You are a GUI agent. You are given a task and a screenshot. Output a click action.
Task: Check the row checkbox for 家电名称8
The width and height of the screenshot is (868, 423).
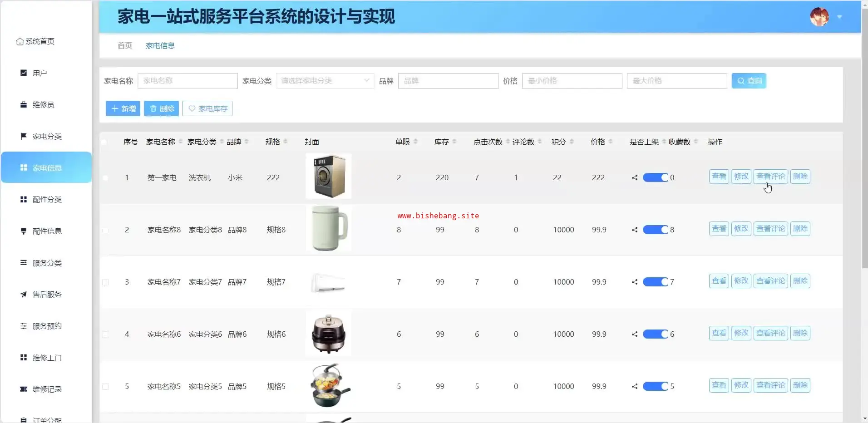(x=105, y=230)
